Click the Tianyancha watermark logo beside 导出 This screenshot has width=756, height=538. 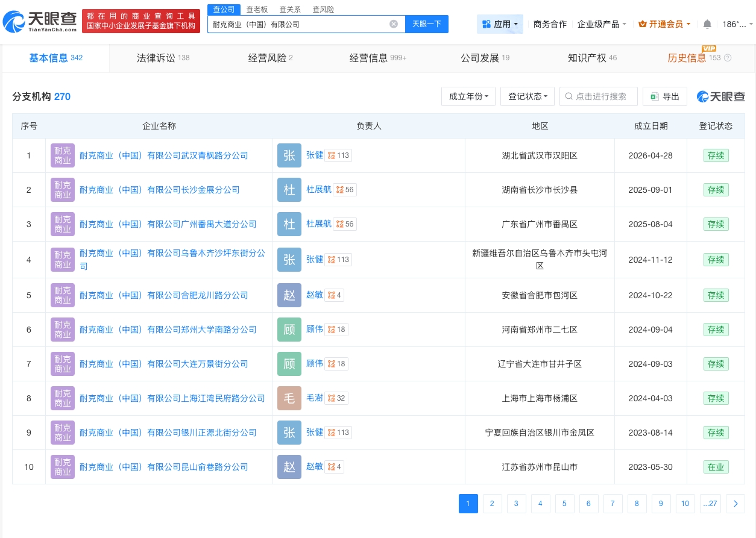[721, 96]
